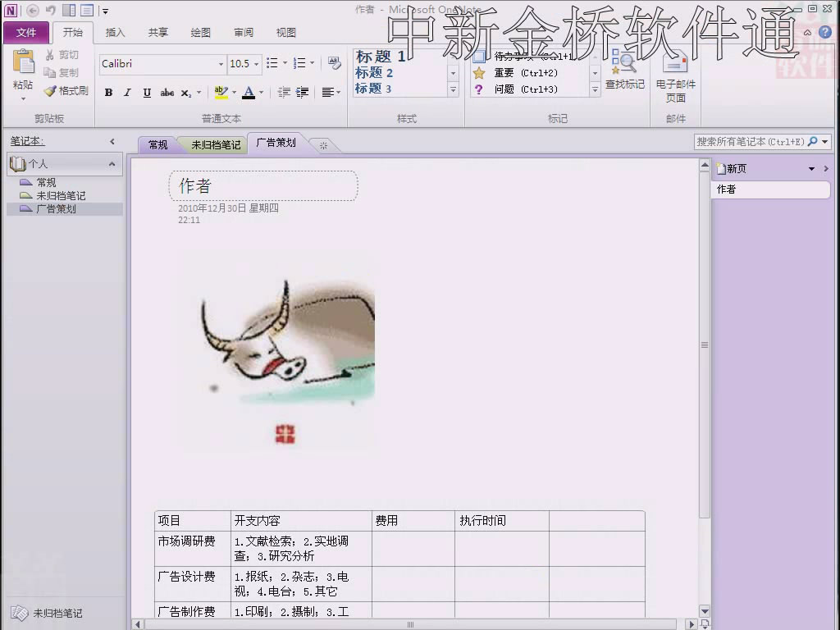Expand the tags gallery list

pos(595,89)
